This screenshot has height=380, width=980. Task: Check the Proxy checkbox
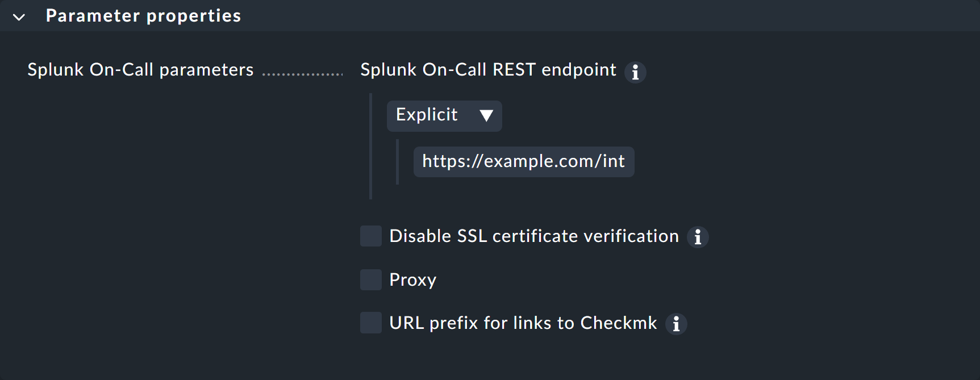[x=370, y=279]
